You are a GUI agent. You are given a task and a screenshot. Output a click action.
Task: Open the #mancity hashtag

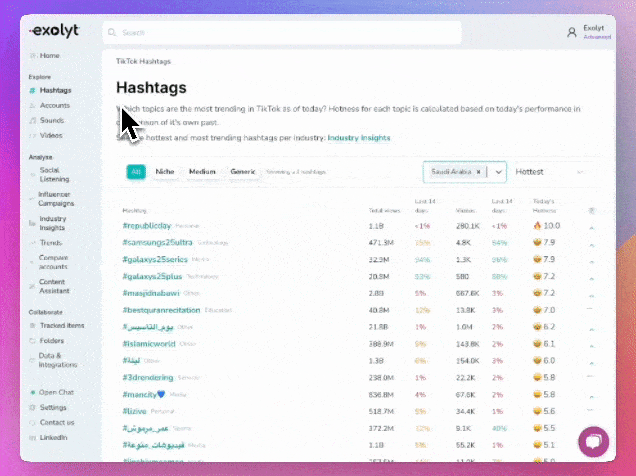pyautogui.click(x=144, y=395)
